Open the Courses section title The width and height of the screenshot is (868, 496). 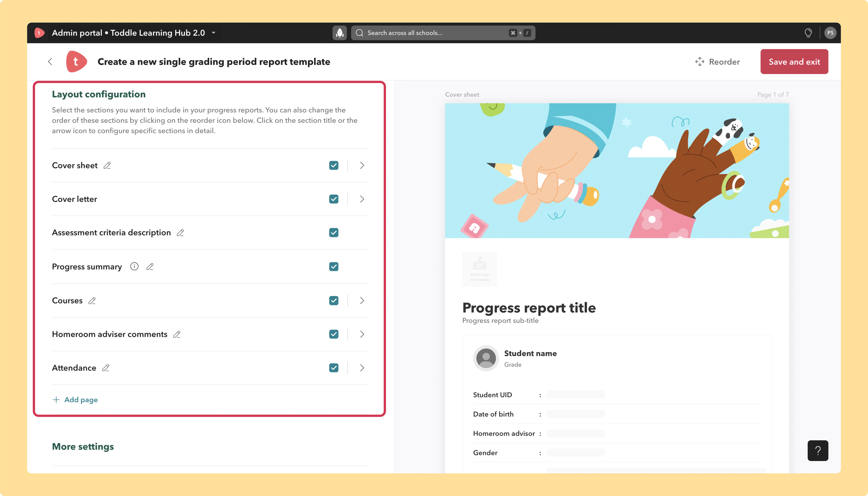(67, 300)
